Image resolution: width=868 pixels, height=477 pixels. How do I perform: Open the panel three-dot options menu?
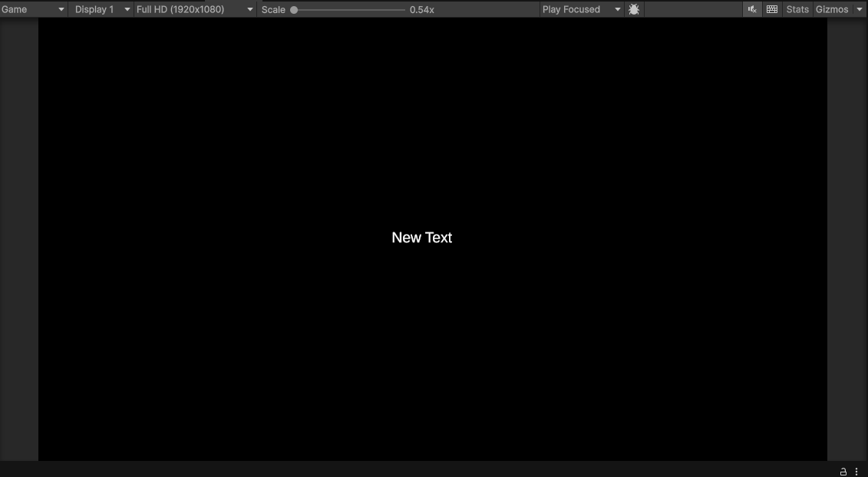[x=856, y=472]
